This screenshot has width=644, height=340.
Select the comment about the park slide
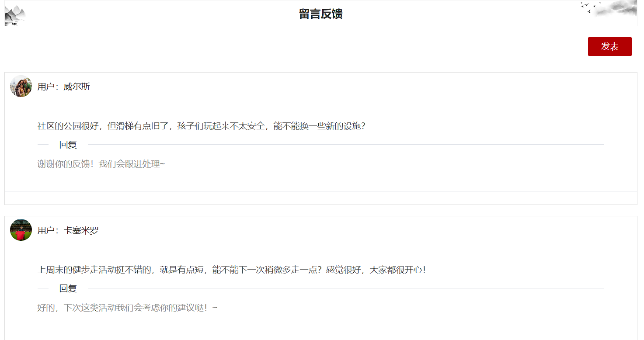tap(201, 126)
